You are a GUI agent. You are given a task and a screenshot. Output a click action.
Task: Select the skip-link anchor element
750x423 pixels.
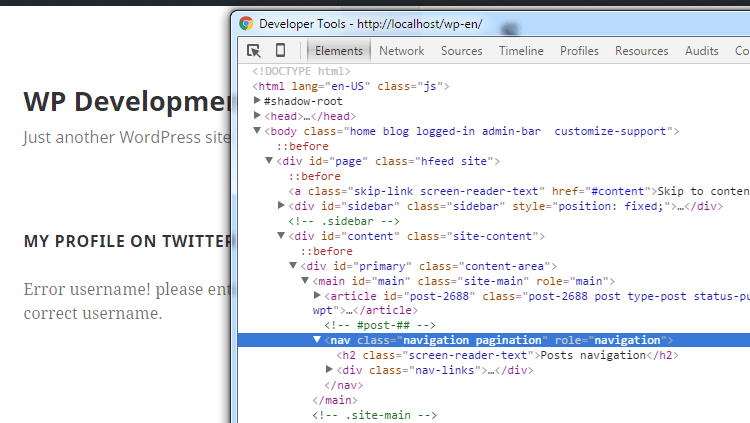pos(519,191)
